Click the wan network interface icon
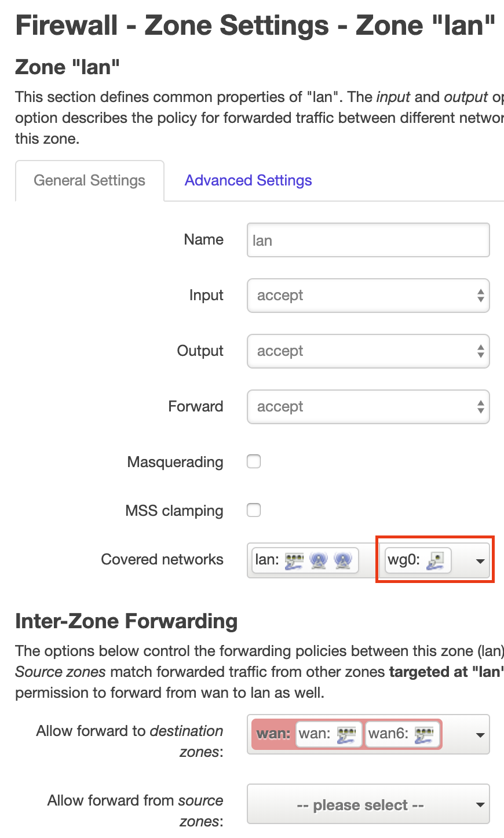This screenshot has height=838, width=504. point(346,734)
